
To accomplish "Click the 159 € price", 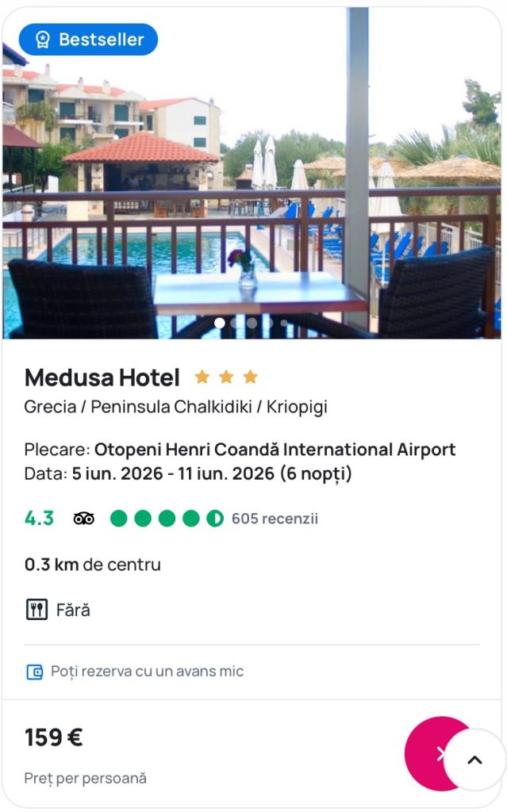I will click(x=54, y=737).
